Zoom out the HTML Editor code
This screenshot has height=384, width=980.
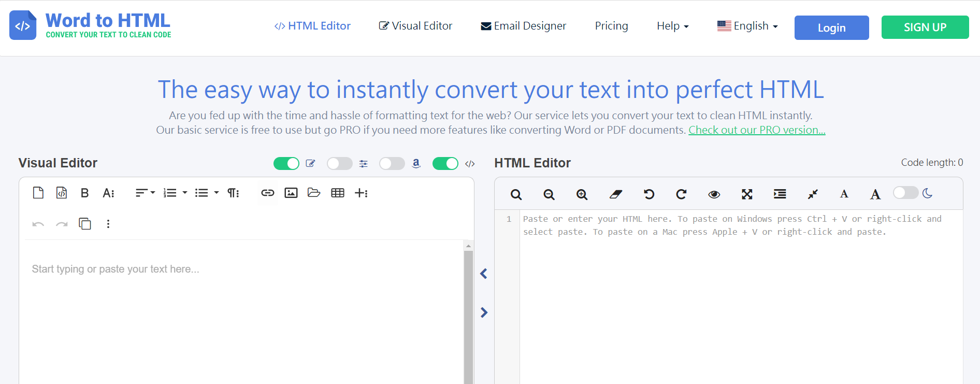(x=549, y=194)
